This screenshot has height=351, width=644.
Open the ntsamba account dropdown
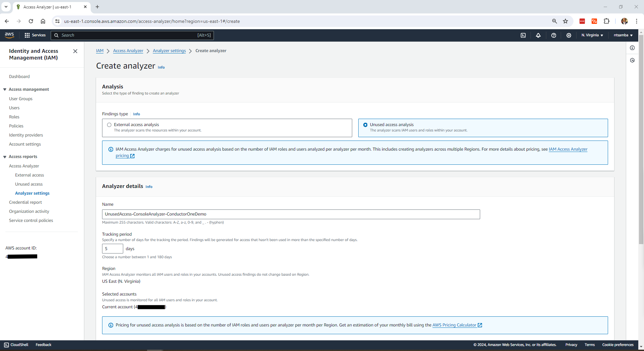623,35
